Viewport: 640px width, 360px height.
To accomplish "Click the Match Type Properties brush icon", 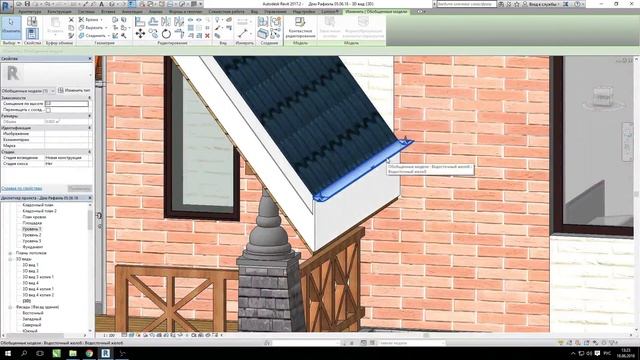I will 71,36.
